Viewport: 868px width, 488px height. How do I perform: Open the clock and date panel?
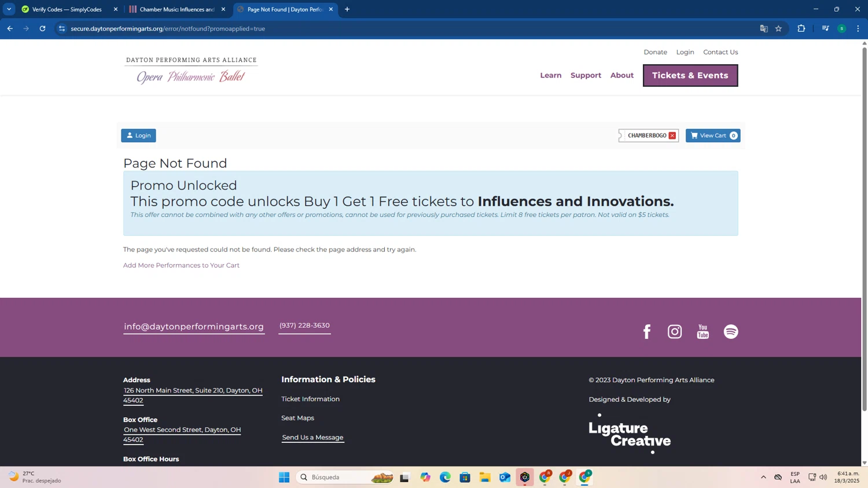click(x=848, y=477)
